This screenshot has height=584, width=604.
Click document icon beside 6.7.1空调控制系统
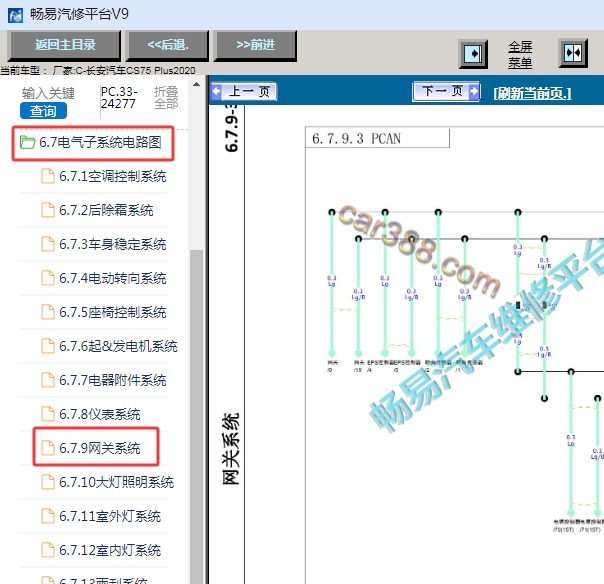[48, 176]
